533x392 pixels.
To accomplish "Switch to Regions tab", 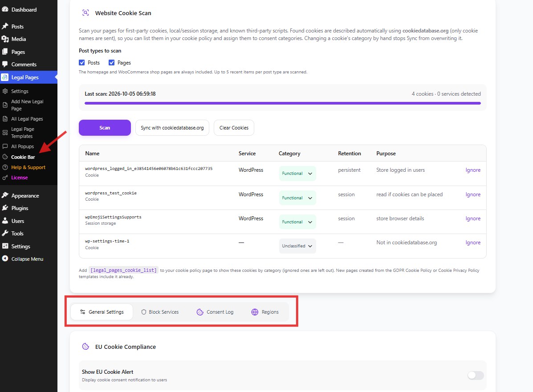I will point(265,312).
